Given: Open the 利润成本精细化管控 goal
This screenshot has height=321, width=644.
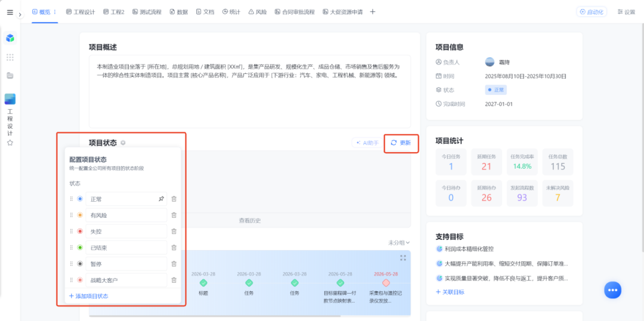Looking at the screenshot, I should [469, 249].
